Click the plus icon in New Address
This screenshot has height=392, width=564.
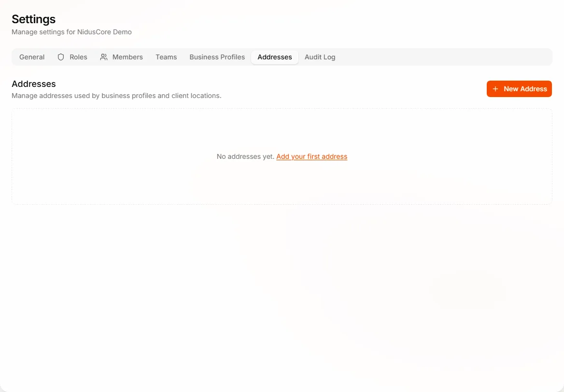pos(495,89)
